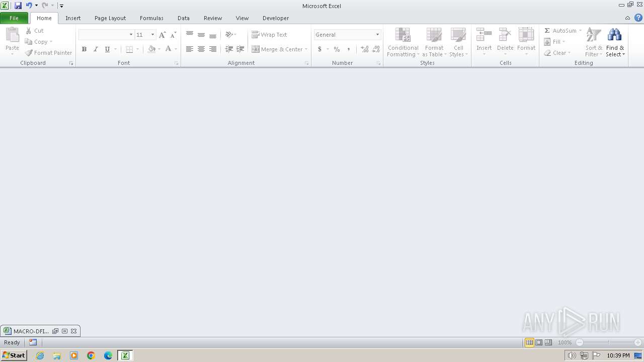Open Conditional Formatting menu
Image resolution: width=644 pixels, height=362 pixels.
403,42
